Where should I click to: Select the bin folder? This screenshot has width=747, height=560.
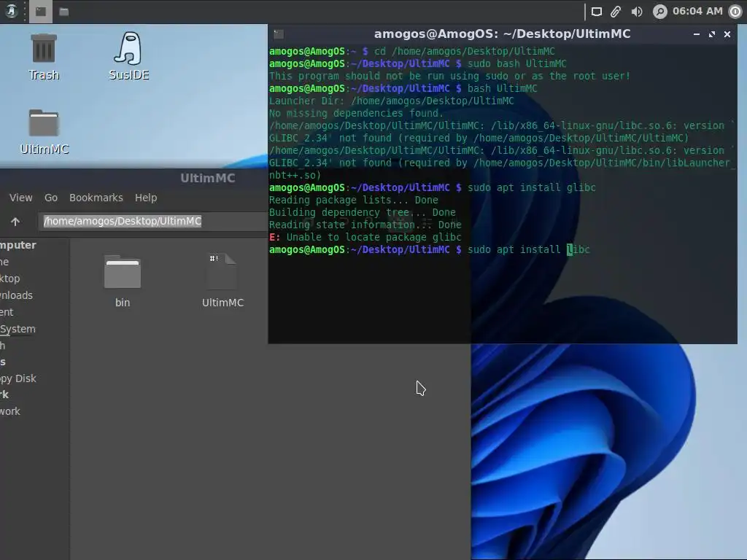coord(123,281)
